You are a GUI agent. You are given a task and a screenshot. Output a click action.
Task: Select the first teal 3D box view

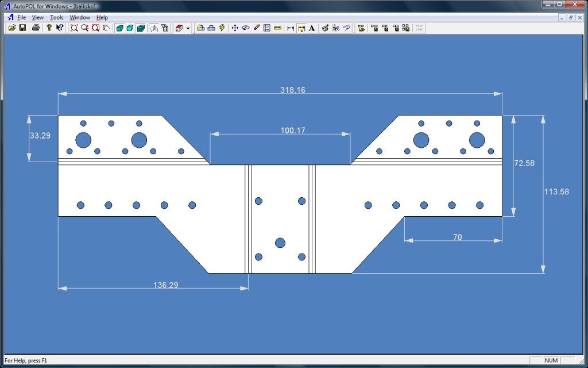pyautogui.click(x=119, y=28)
